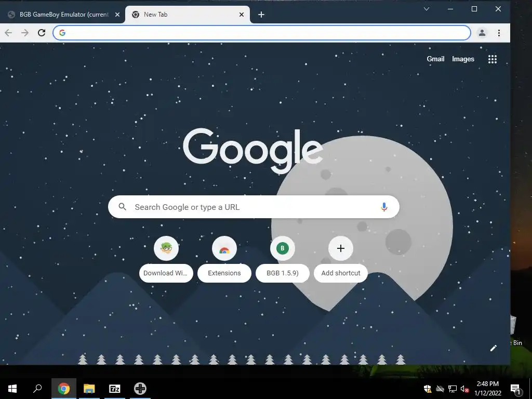Open the gamepad emulator taskbar icon
Image resolution: width=532 pixels, height=399 pixels.
click(x=140, y=389)
